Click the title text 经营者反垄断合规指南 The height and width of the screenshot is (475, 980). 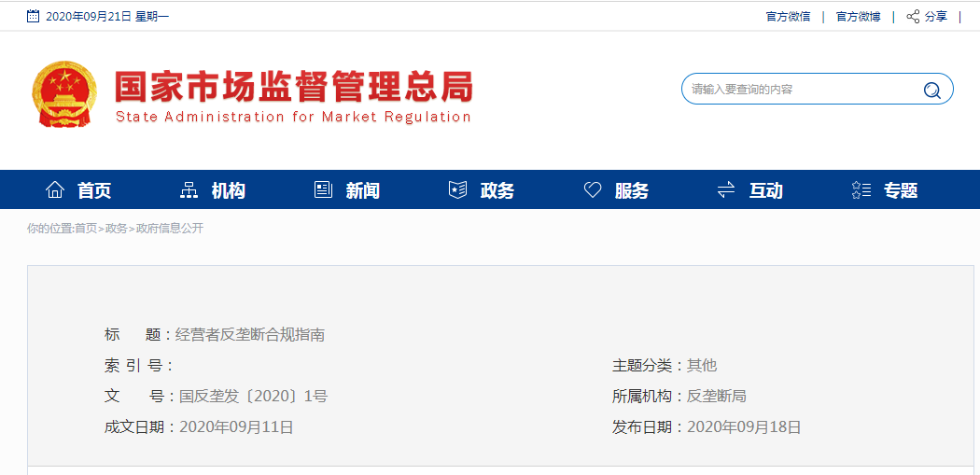pos(250,335)
